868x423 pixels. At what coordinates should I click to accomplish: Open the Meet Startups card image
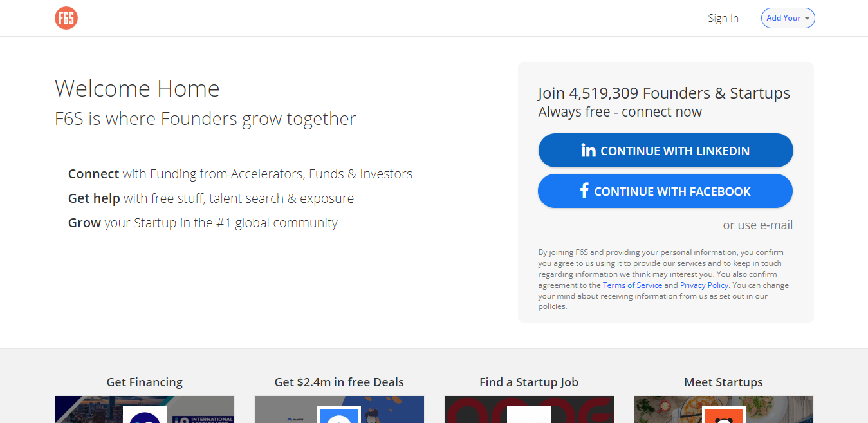724,409
